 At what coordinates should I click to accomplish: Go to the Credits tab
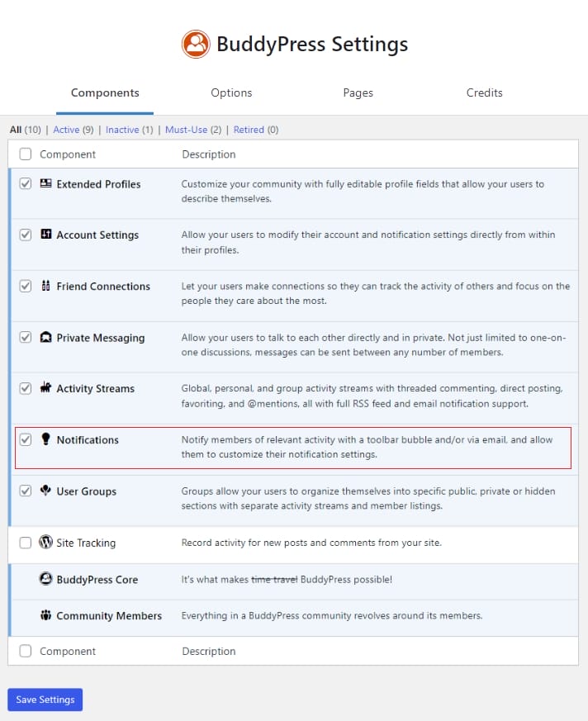click(x=484, y=93)
